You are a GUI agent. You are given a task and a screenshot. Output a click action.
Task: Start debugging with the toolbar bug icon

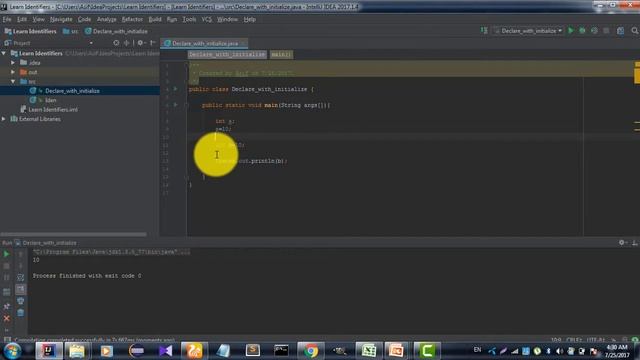click(582, 31)
